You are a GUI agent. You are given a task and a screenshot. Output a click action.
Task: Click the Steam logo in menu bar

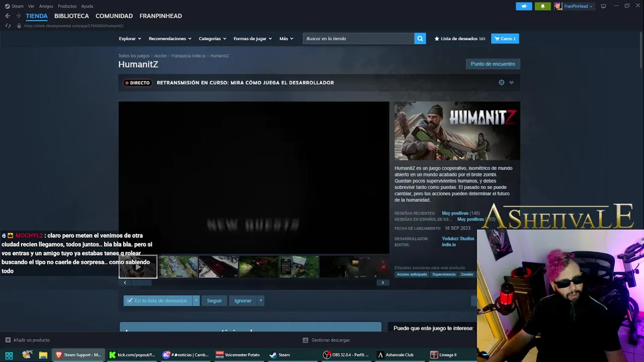[x=7, y=6]
